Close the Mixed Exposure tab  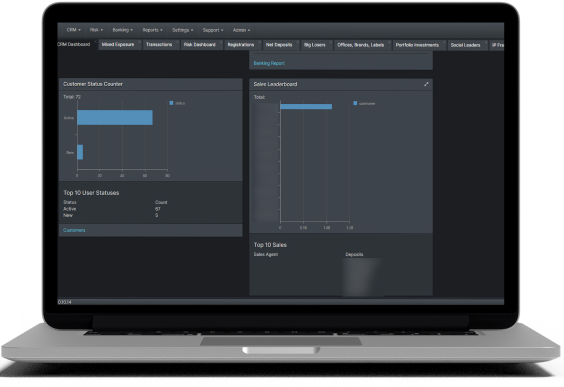pos(140,42)
